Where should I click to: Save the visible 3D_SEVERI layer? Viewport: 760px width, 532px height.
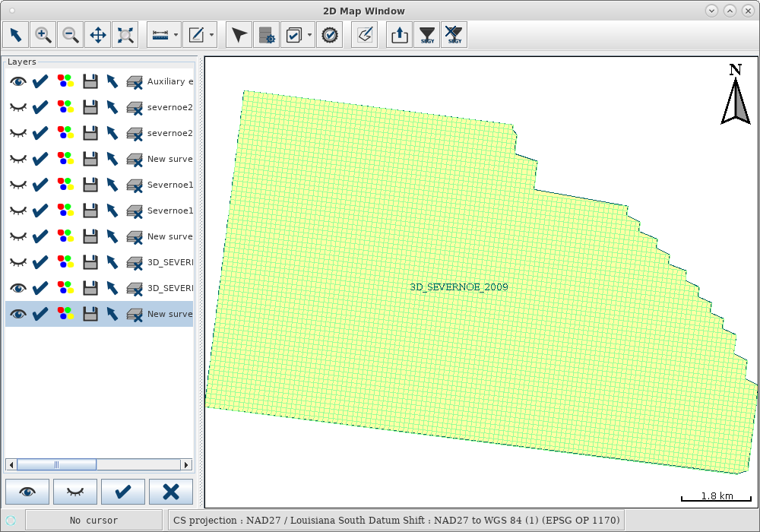pyautogui.click(x=90, y=288)
